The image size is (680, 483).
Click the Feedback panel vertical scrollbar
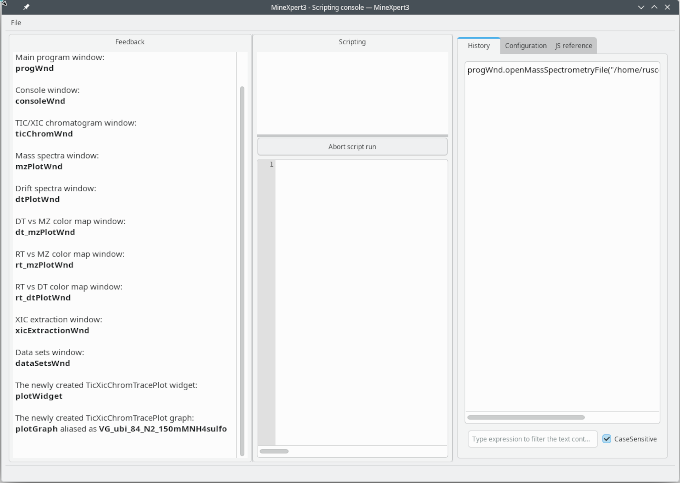point(241,250)
